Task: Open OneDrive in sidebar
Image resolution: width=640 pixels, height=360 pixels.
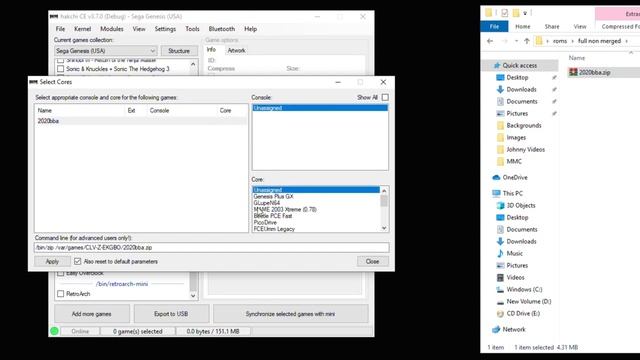Action: pyautogui.click(x=515, y=178)
